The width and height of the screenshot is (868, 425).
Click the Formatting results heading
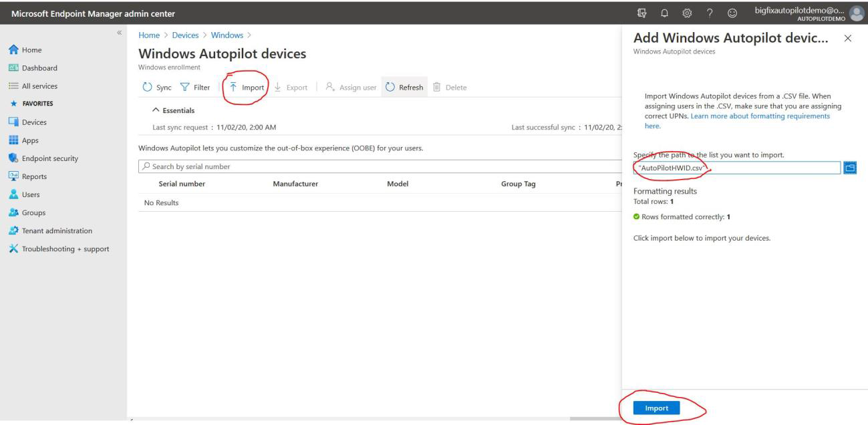pos(665,191)
